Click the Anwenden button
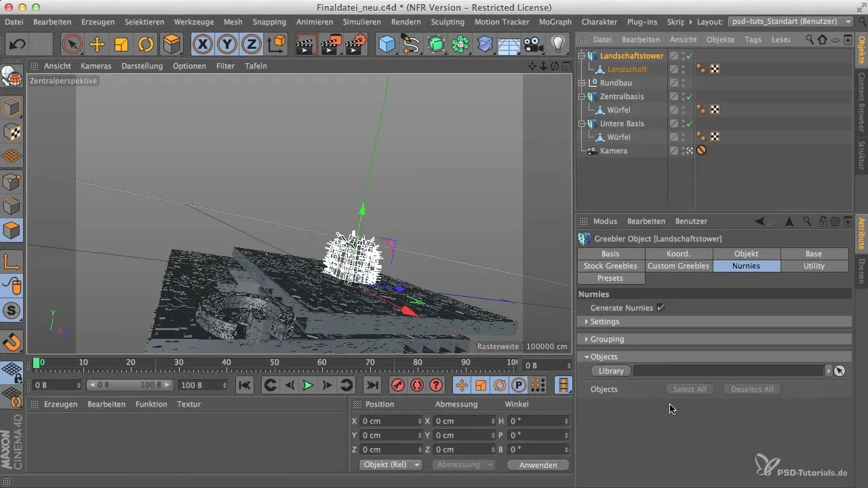This screenshot has height=488, width=868. coord(537,465)
